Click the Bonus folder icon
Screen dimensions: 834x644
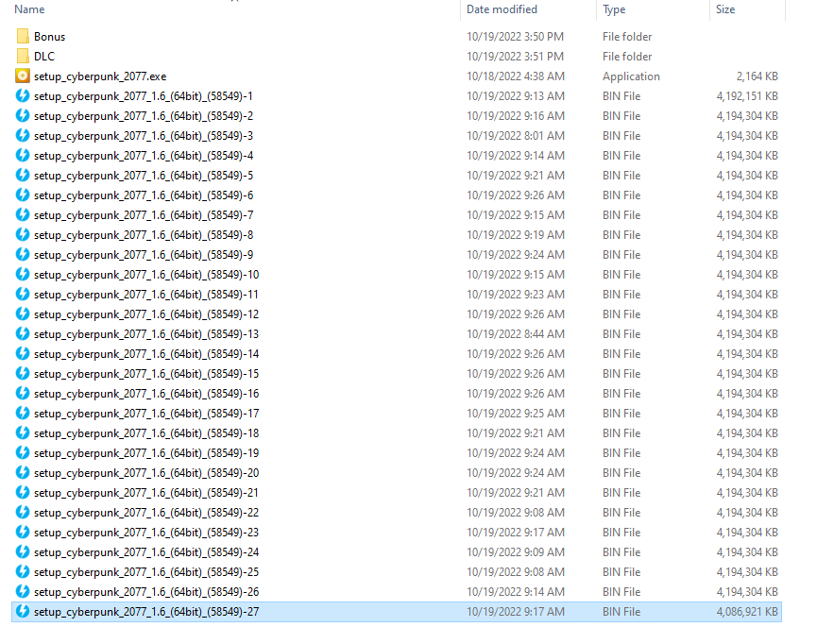pos(23,36)
